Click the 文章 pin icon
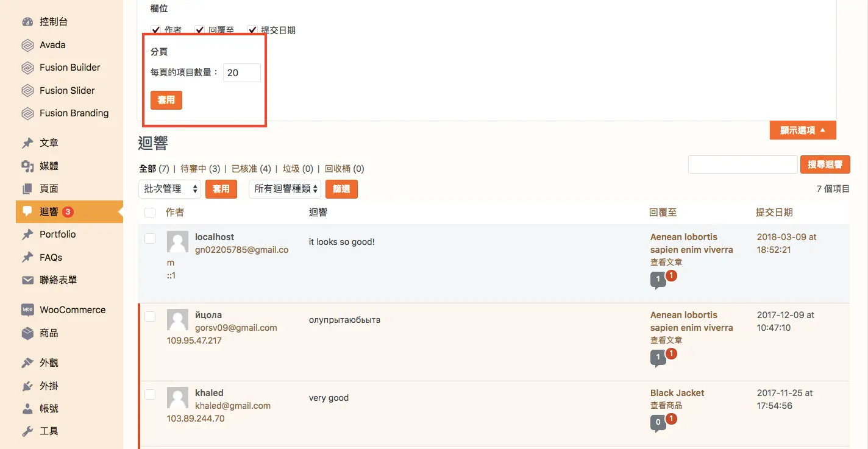The height and width of the screenshot is (449, 868). (x=27, y=143)
